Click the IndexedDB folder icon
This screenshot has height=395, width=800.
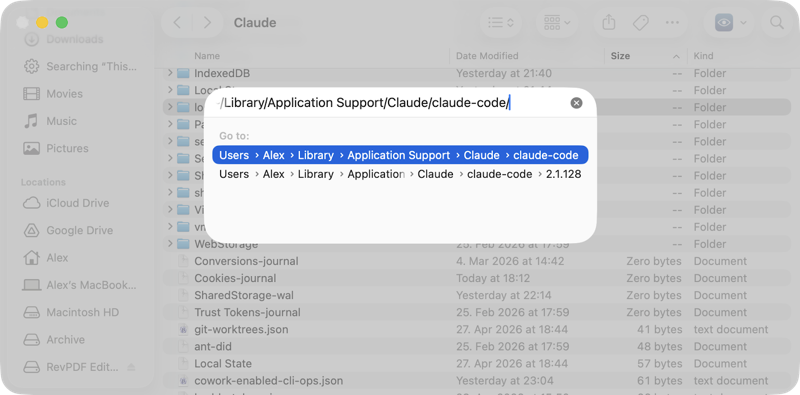(183, 73)
